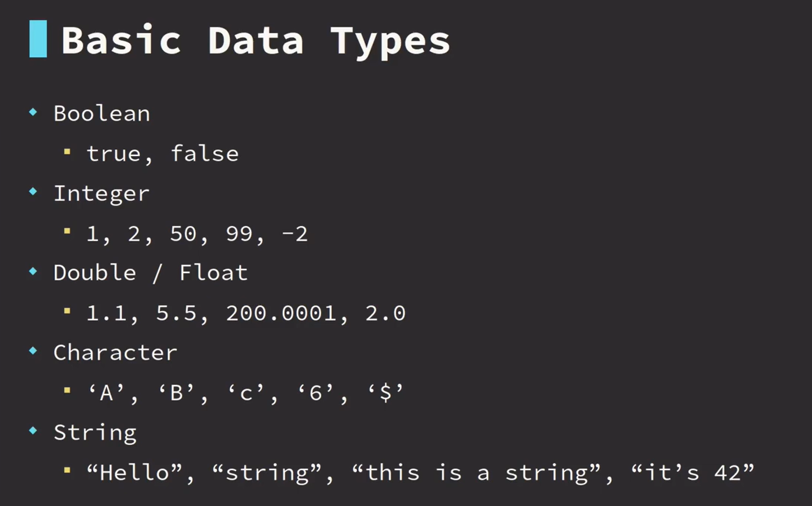The width and height of the screenshot is (812, 506).
Task: Click the diamond bullet beside Integer
Action: tap(33, 192)
